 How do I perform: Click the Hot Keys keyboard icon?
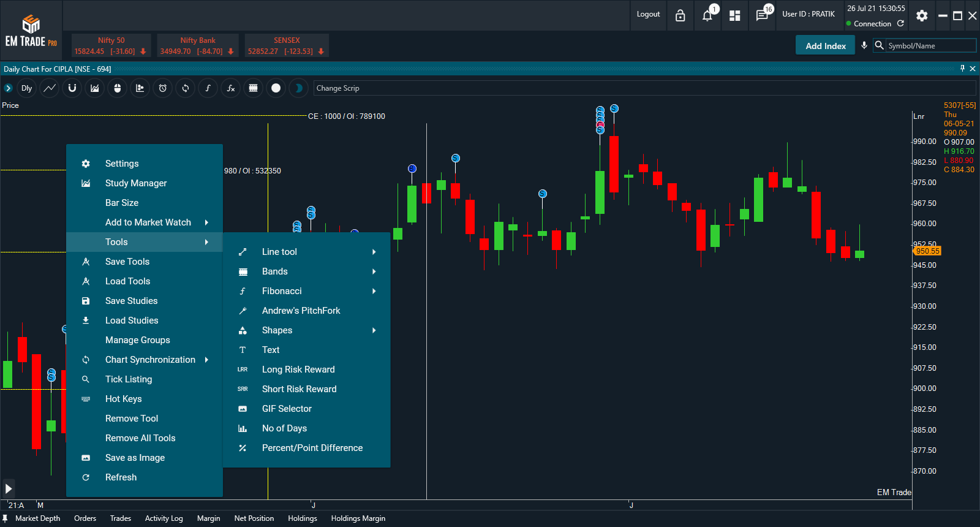pos(86,399)
